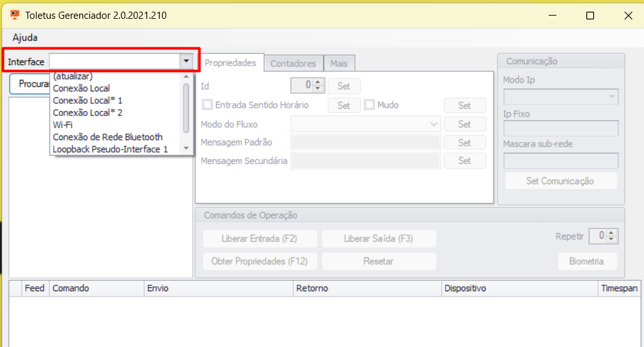Click the Interface combo box field
The height and width of the screenshot is (347, 644).
pyautogui.click(x=115, y=62)
